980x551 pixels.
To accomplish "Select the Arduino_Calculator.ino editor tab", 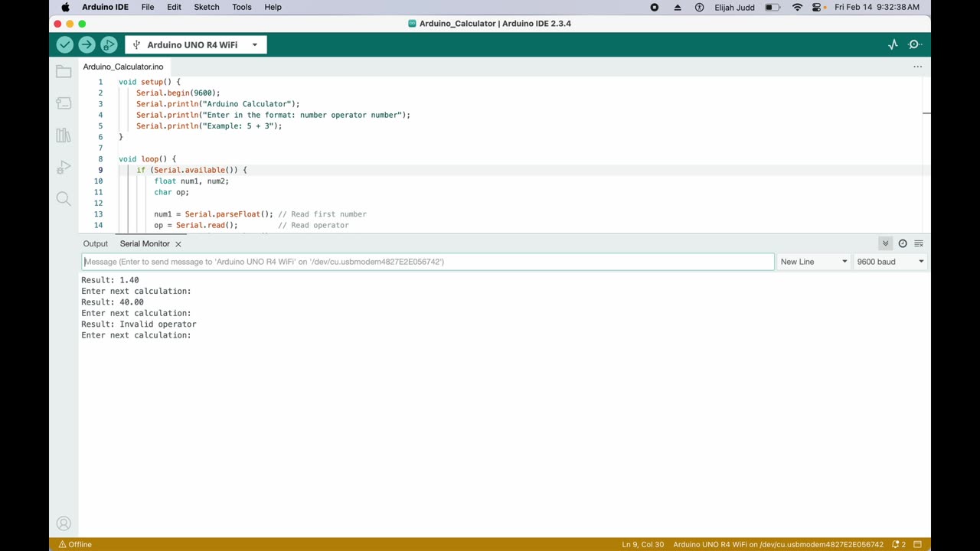I will (123, 67).
